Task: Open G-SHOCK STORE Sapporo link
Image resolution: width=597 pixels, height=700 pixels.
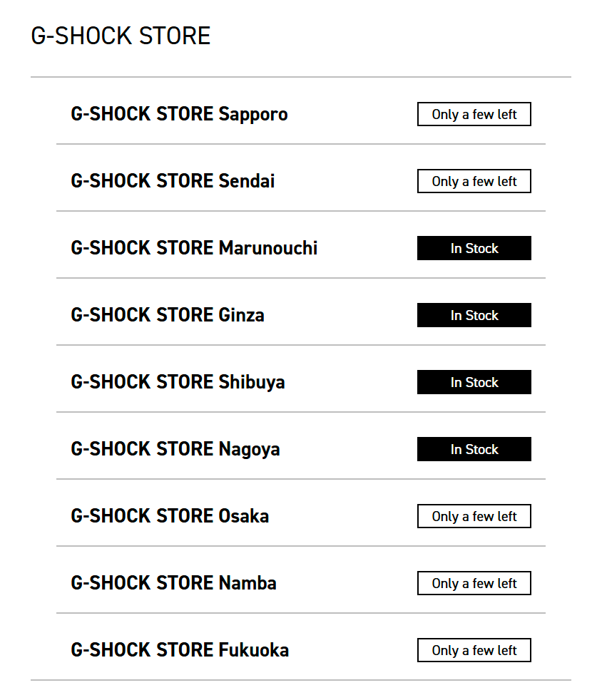Action: pyautogui.click(x=179, y=114)
